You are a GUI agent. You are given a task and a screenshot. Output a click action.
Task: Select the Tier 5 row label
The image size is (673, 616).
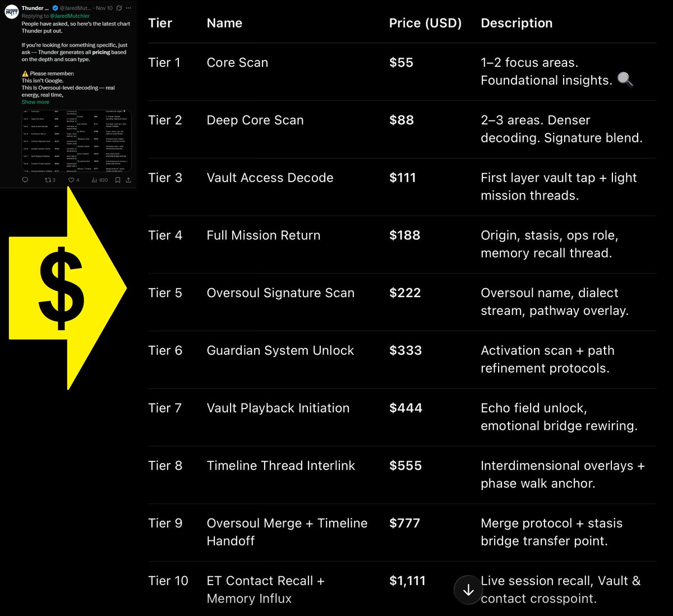point(165,293)
